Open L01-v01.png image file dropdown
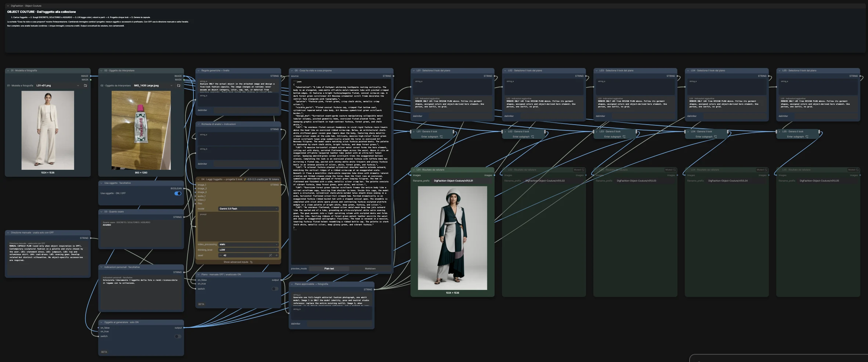Image resolution: width=868 pixels, height=362 pixels. click(58, 86)
